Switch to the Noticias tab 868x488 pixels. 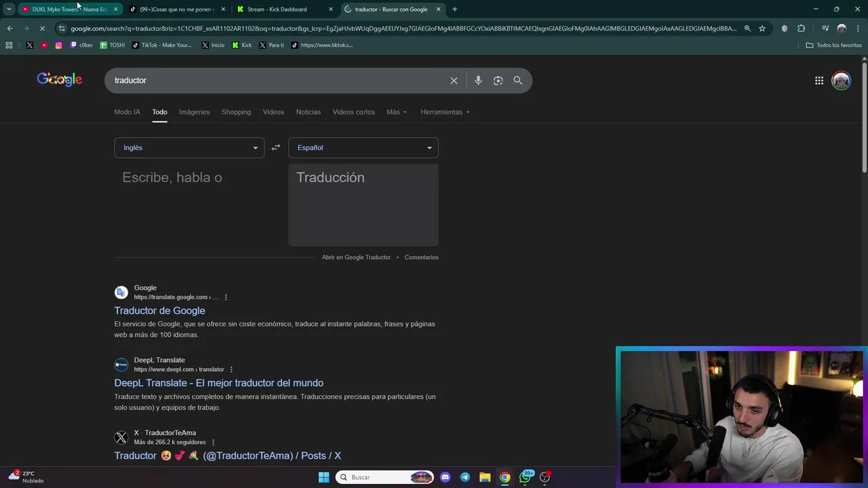309,112
